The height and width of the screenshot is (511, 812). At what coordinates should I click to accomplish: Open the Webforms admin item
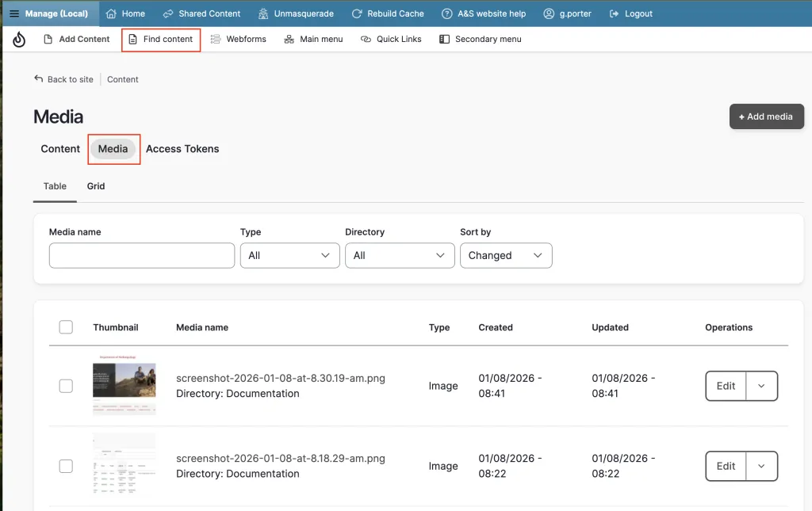238,39
